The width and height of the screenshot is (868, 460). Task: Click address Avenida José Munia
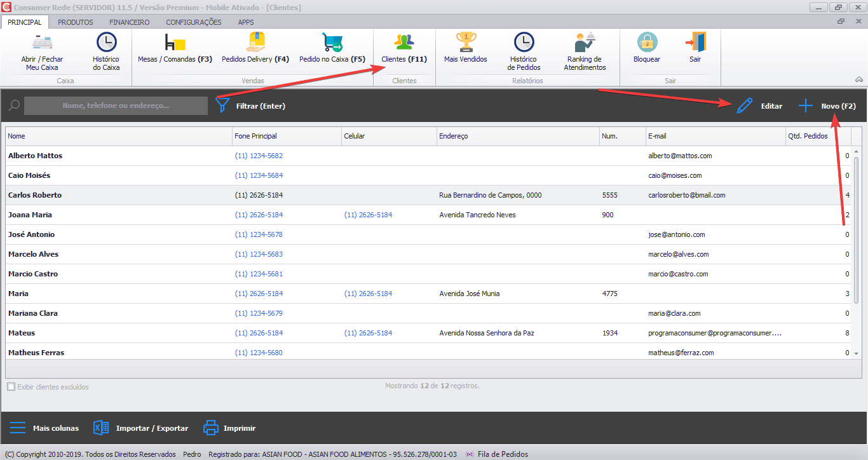click(470, 294)
